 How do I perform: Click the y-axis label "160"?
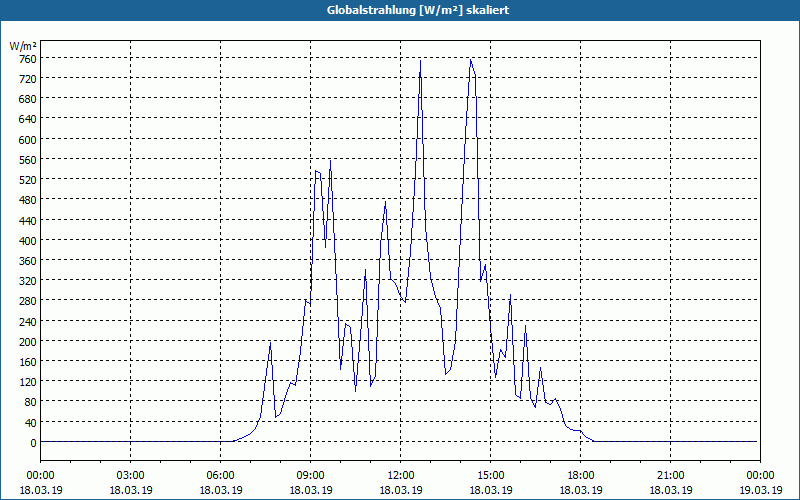click(x=28, y=362)
